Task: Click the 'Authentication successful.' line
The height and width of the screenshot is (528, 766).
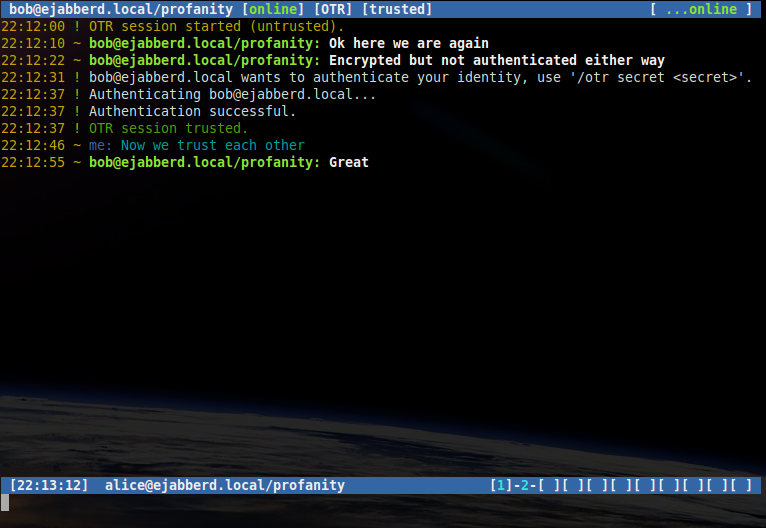Action: [x=192, y=111]
